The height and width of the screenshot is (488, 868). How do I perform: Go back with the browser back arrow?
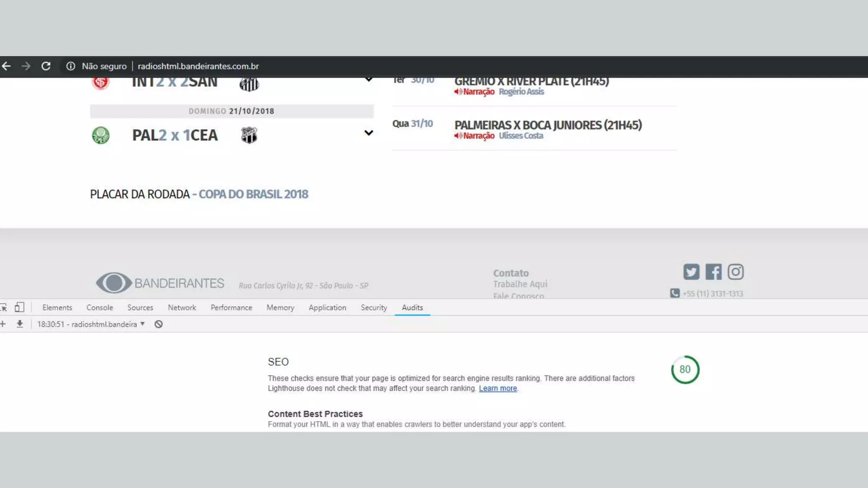(6, 66)
